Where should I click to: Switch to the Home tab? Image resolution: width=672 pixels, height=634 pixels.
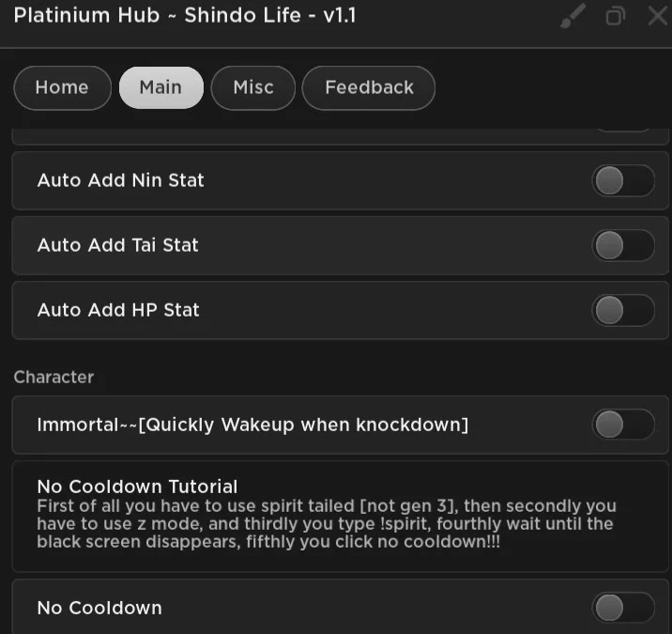[x=63, y=88]
